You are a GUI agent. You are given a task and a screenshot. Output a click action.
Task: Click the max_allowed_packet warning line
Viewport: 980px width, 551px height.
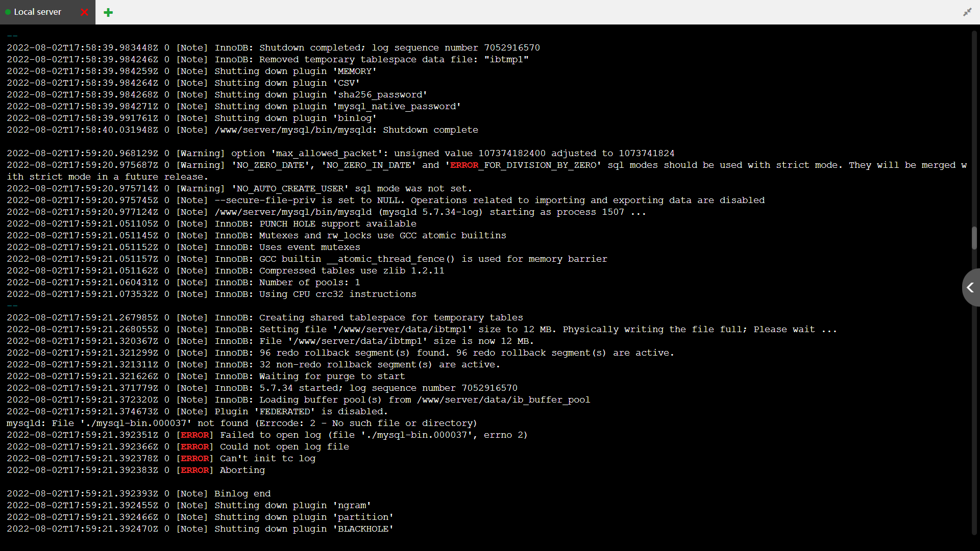point(452,153)
